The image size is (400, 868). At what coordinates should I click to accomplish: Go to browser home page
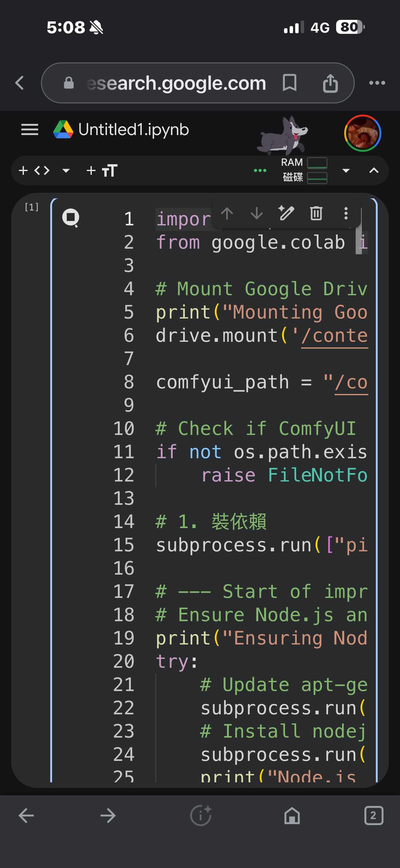point(292,816)
